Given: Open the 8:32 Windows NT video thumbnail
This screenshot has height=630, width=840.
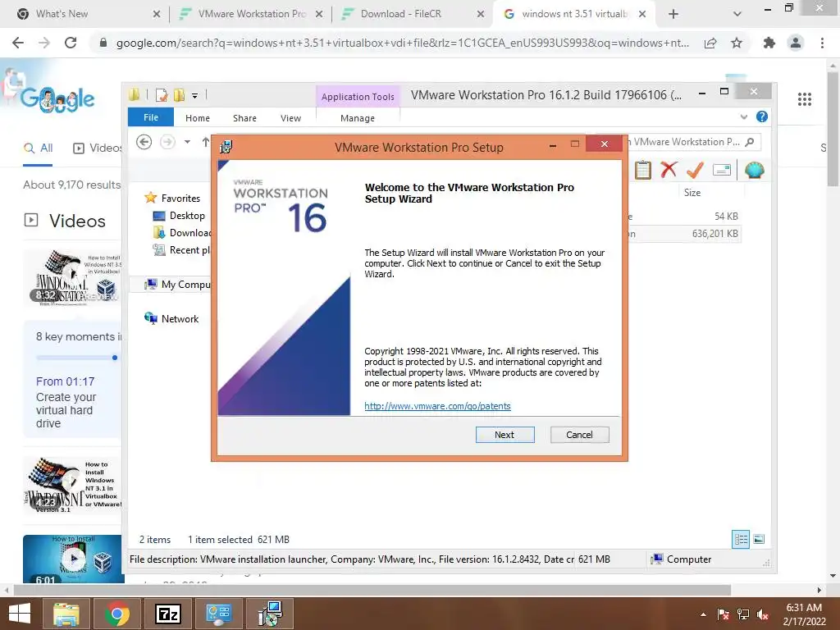Looking at the screenshot, I should click(x=72, y=277).
